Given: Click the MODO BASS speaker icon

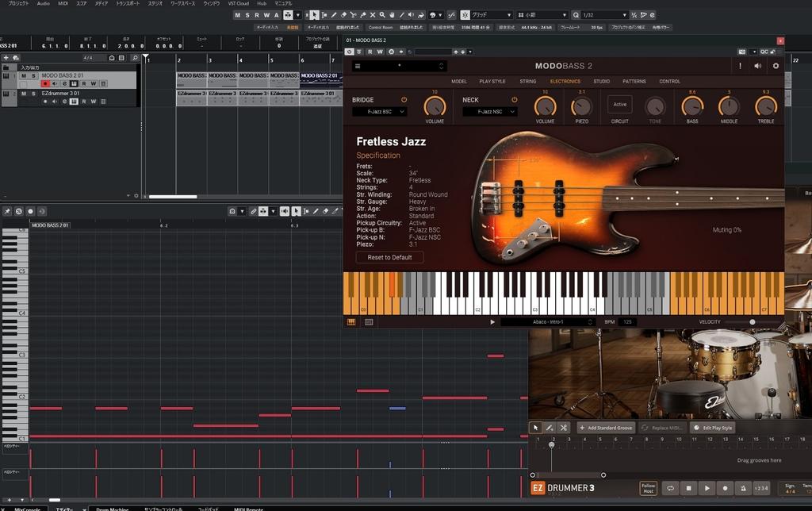Looking at the screenshot, I should 758,66.
